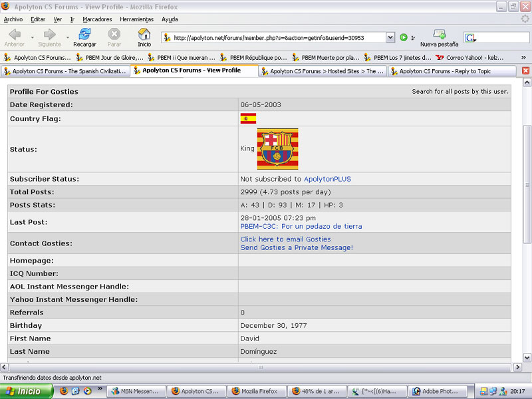
Task: Open the Anterior history dropdown arrow
Action: pyautogui.click(x=31, y=38)
